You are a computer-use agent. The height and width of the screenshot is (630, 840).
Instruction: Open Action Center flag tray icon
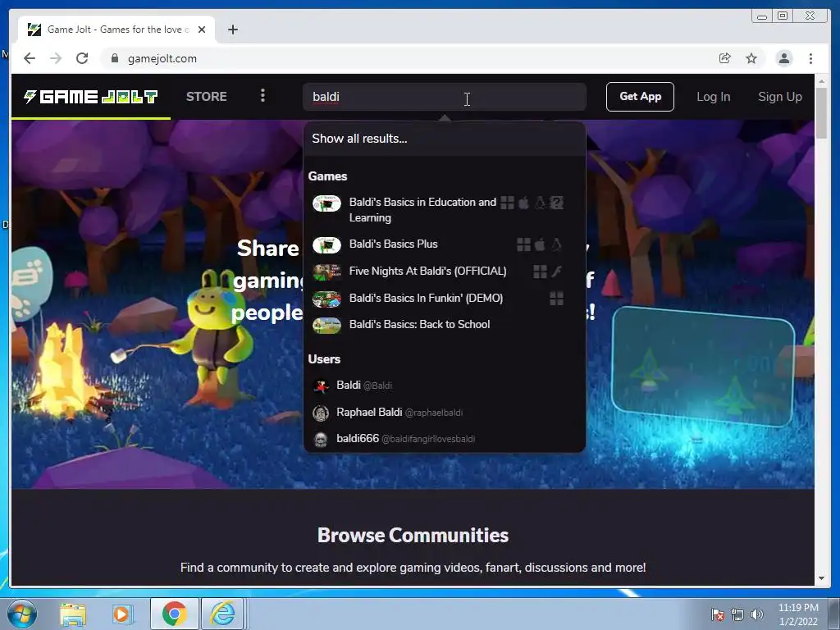click(717, 614)
